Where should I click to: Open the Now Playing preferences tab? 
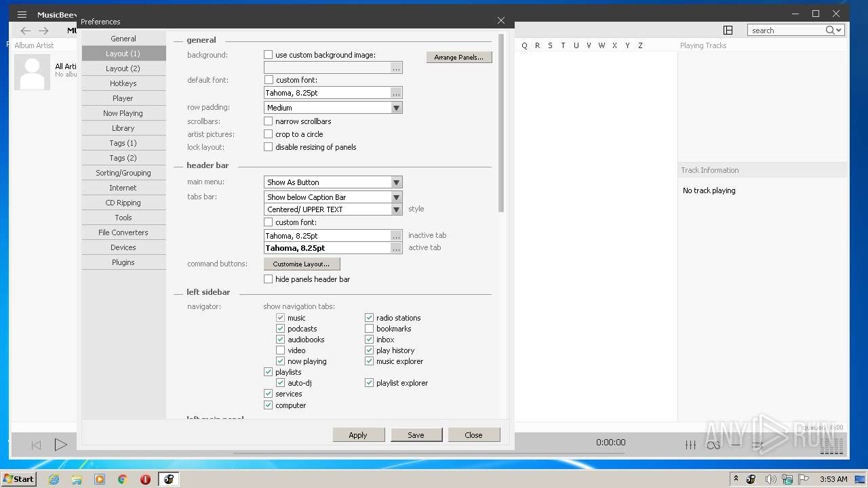(x=123, y=113)
